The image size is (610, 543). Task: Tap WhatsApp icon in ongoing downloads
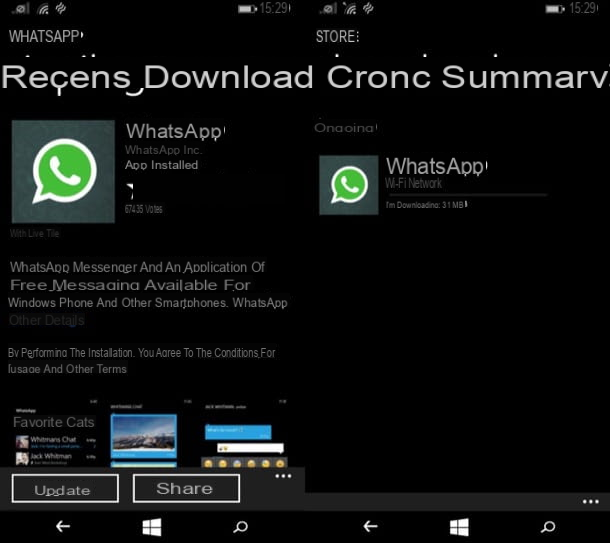point(349,185)
